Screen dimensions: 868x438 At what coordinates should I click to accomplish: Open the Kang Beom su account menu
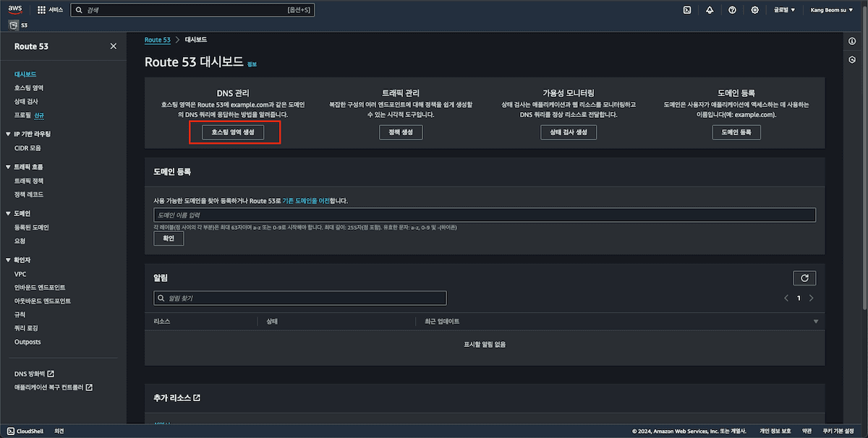(837, 10)
